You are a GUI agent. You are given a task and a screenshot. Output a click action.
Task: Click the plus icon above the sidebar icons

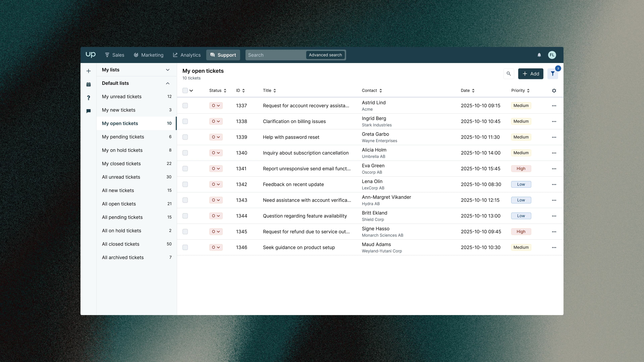click(x=89, y=71)
